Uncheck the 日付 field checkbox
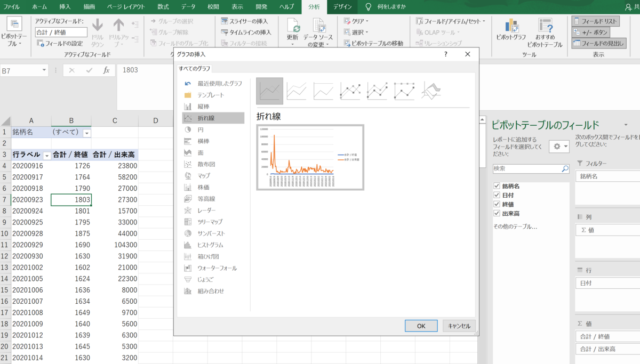 click(x=497, y=195)
